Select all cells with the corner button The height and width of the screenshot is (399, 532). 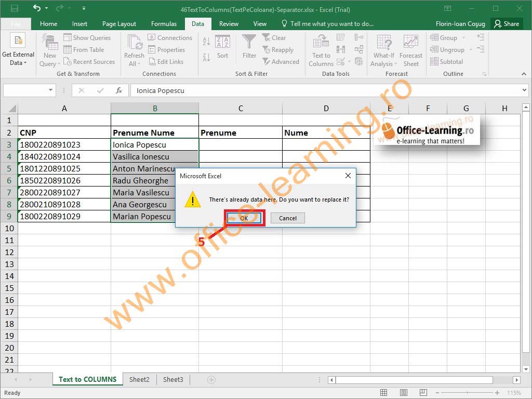coord(12,109)
